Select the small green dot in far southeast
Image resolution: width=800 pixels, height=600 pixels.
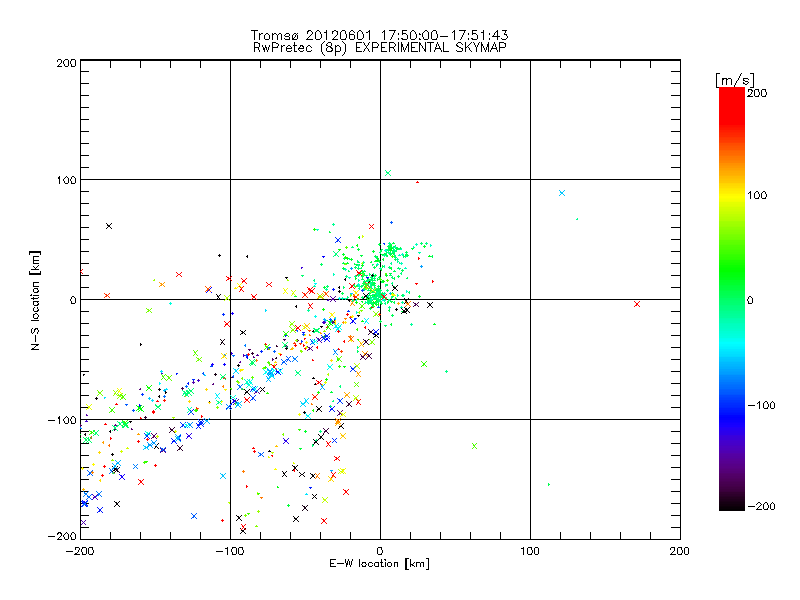pos(548,484)
